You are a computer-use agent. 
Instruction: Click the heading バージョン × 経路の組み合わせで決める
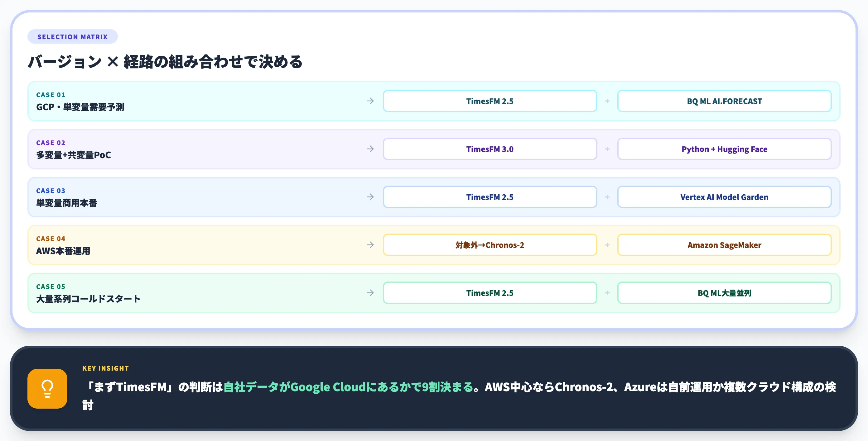[x=165, y=62]
